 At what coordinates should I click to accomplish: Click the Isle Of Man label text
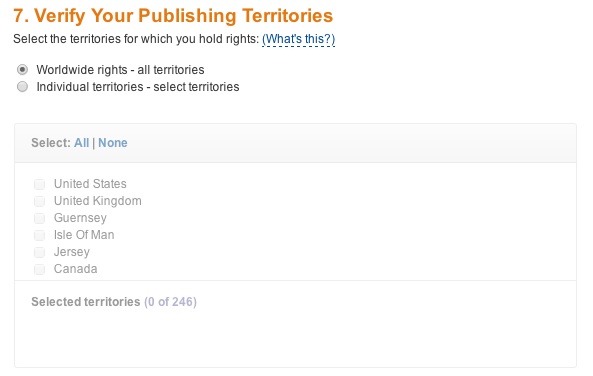(x=84, y=235)
